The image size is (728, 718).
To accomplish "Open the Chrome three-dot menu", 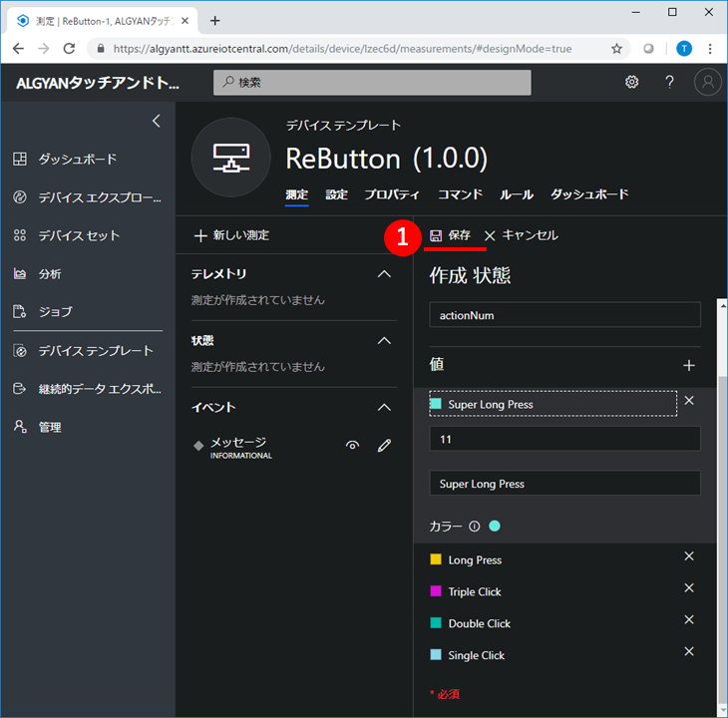I will (709, 48).
